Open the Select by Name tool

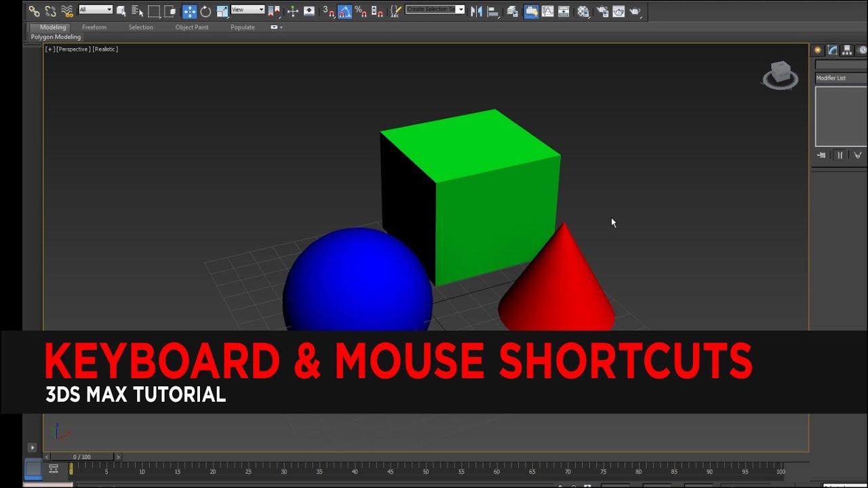(x=137, y=11)
